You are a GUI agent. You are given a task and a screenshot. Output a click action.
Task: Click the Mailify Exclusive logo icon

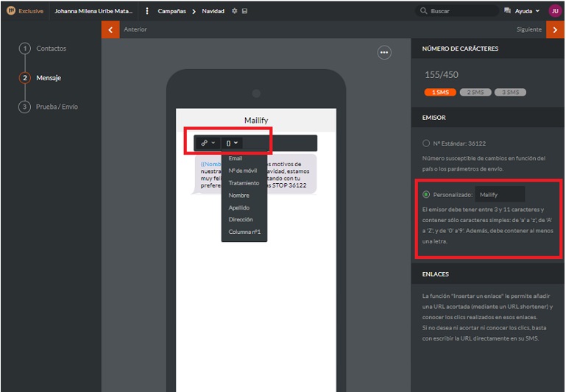11,11
